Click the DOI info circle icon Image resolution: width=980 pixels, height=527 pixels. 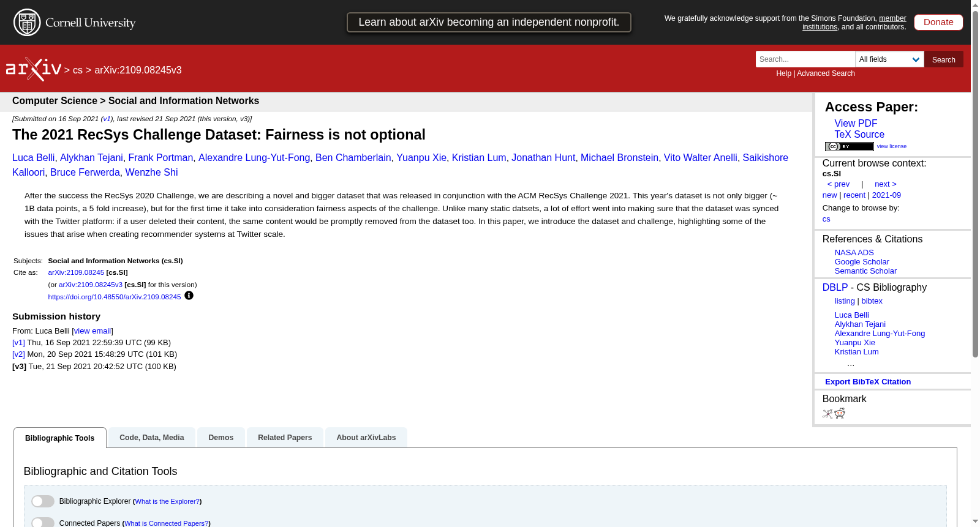tap(189, 296)
